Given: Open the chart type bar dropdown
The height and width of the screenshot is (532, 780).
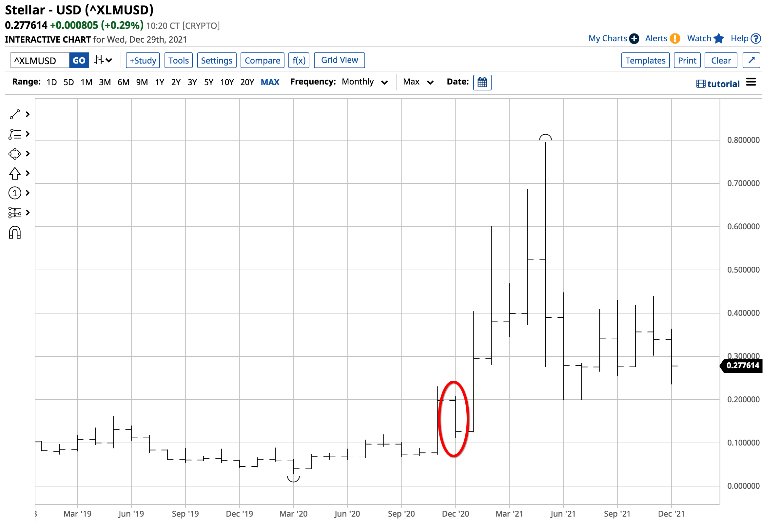Looking at the screenshot, I should (103, 60).
